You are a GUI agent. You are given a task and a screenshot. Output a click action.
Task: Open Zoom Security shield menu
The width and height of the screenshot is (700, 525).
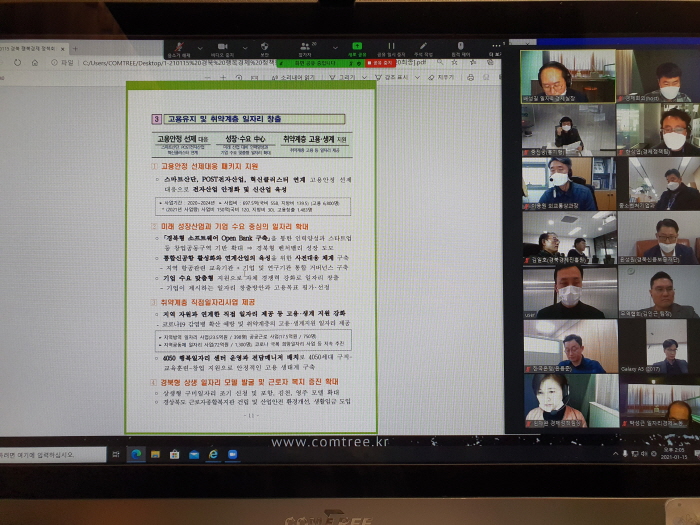264,49
